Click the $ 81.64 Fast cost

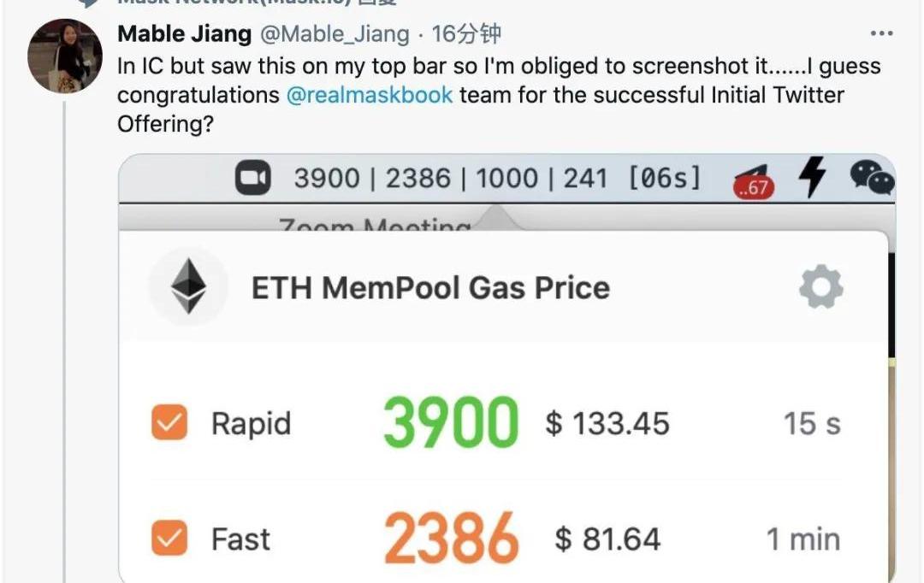point(607,539)
